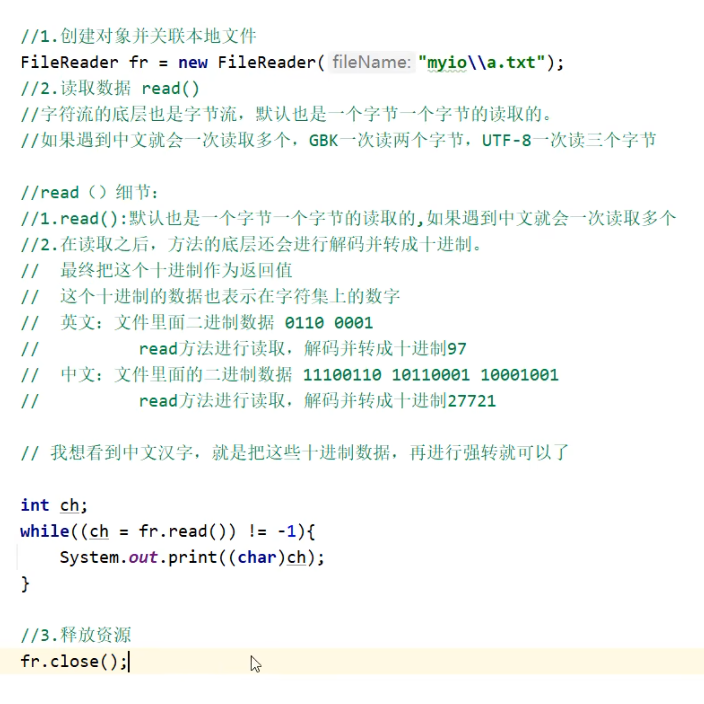Click 'FileReader fr' variable declaration
The width and height of the screenshot is (704, 704).
coord(84,62)
